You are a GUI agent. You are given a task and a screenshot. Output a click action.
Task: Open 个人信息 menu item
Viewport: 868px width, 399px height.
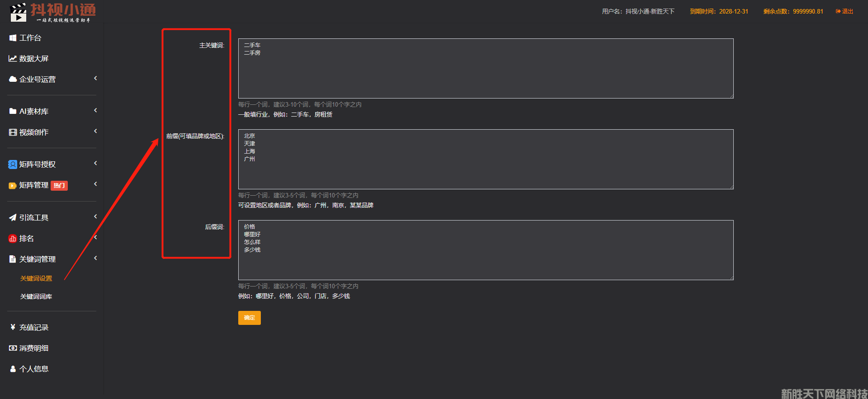coord(34,369)
